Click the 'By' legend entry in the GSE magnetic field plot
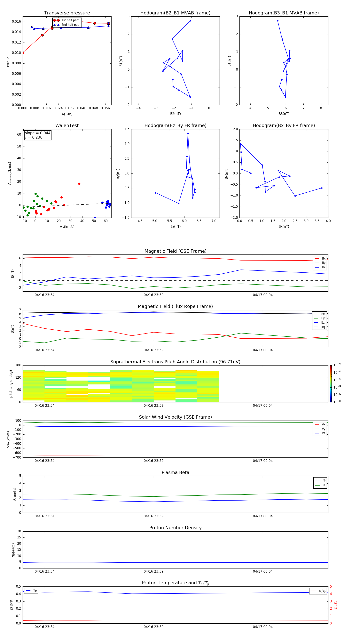This screenshot has height=644, width=351. pyautogui.click(x=320, y=263)
